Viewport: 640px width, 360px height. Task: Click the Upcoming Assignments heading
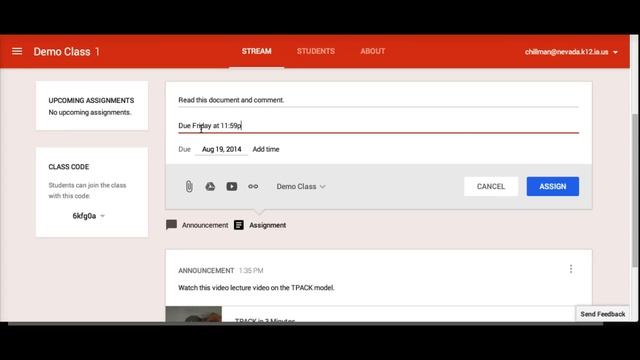coord(91,100)
